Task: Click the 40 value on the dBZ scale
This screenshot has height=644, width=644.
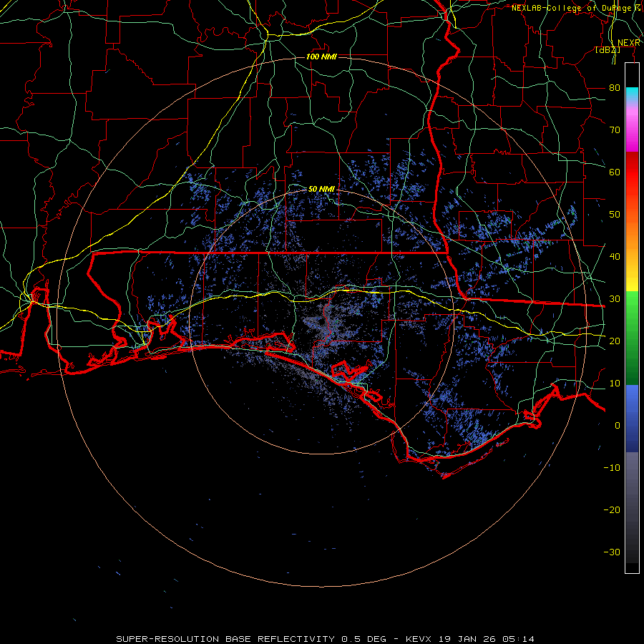Action: coord(615,257)
